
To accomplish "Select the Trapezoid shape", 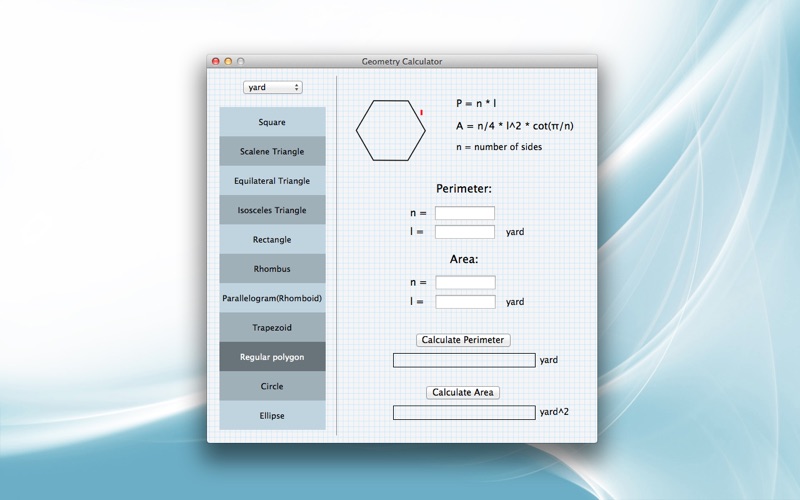I will pyautogui.click(x=272, y=328).
